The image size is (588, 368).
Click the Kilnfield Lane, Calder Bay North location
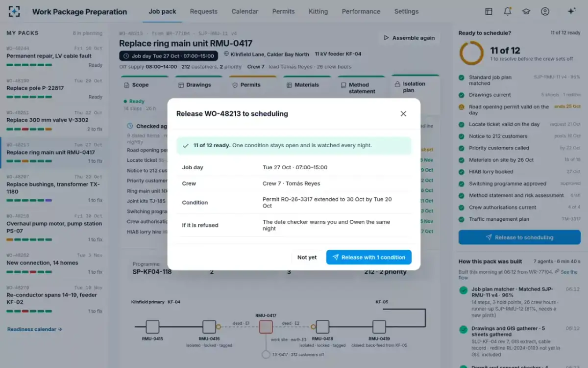(x=267, y=54)
